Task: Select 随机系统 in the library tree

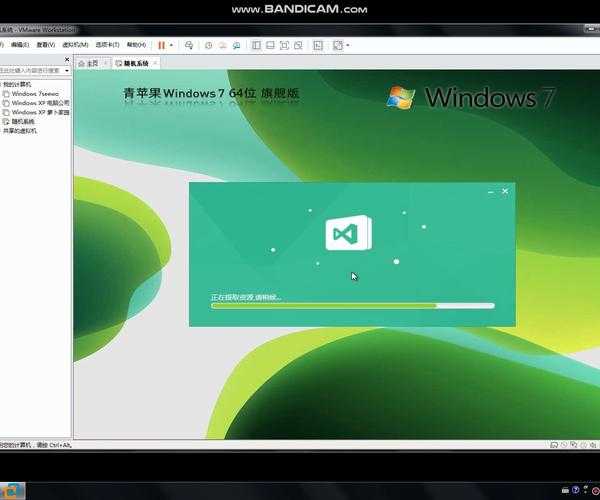Action: [x=23, y=122]
